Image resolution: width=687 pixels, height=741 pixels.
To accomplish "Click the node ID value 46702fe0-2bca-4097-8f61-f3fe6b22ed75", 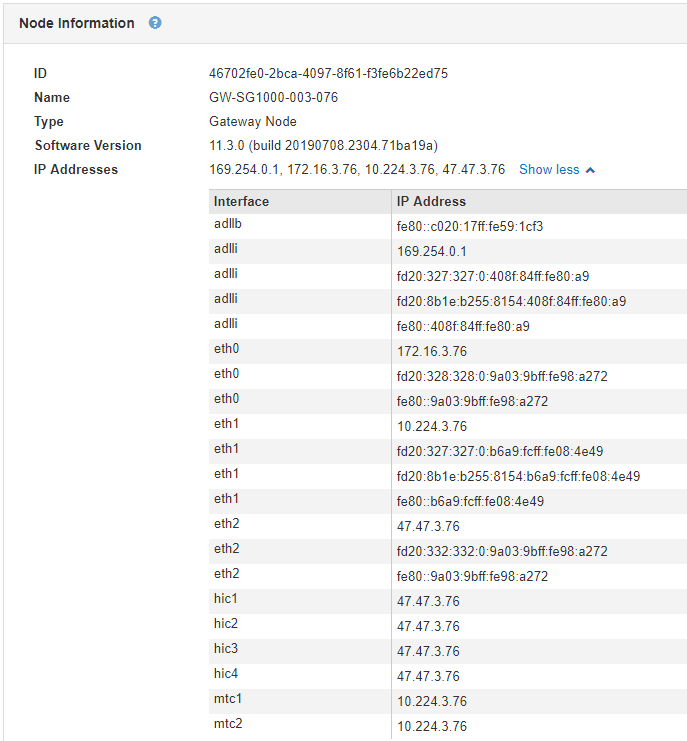I will (x=328, y=73).
